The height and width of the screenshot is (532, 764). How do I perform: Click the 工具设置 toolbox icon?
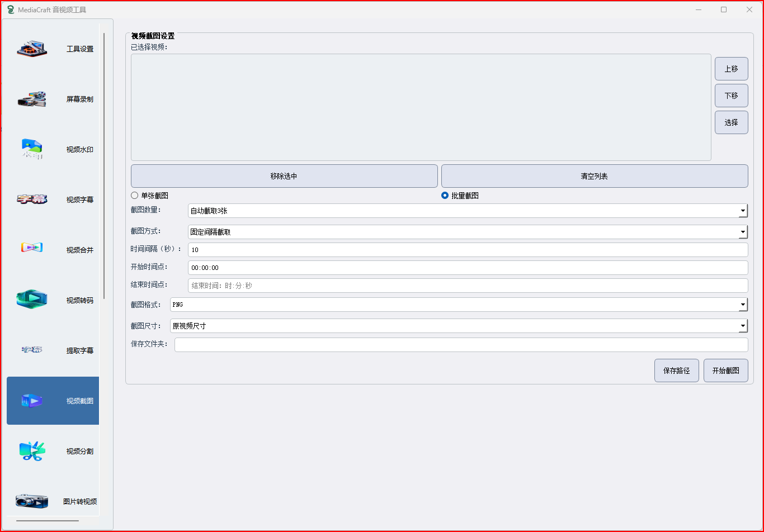32,49
